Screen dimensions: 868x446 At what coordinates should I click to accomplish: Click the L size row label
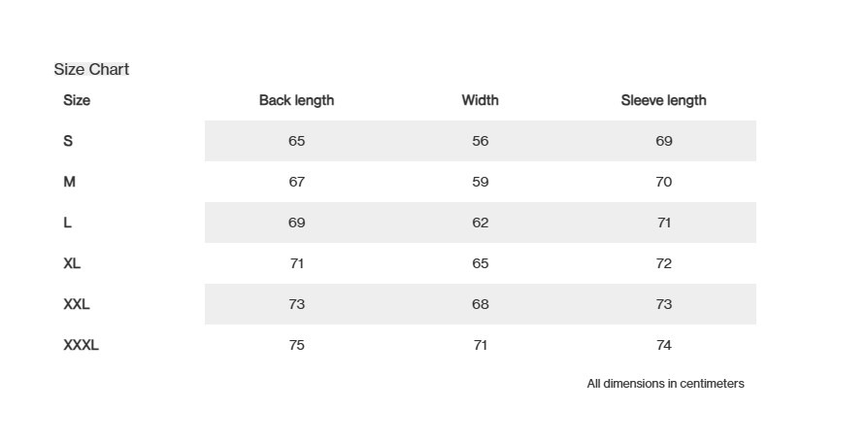[67, 223]
